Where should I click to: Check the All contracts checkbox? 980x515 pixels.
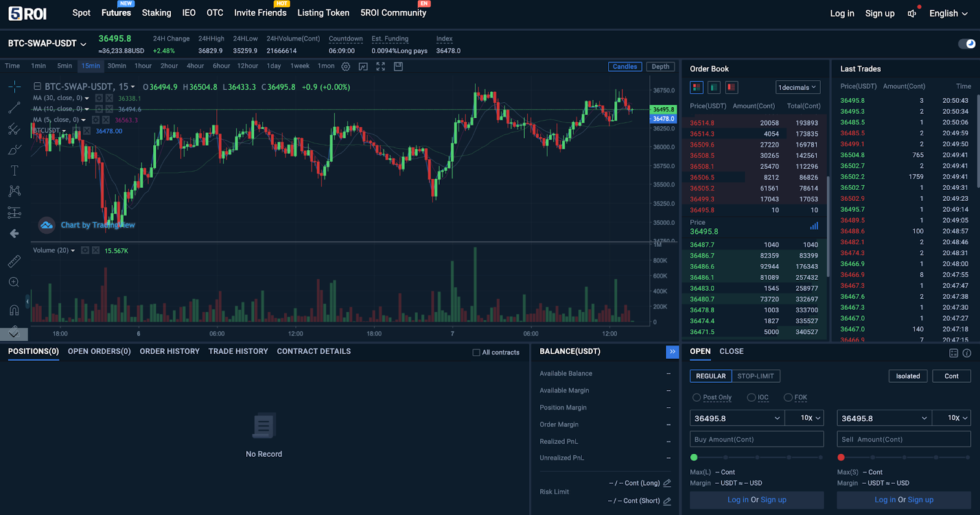[477, 352]
